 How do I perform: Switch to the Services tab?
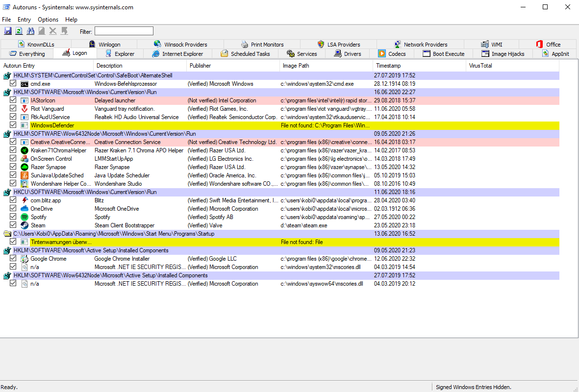[x=302, y=54]
